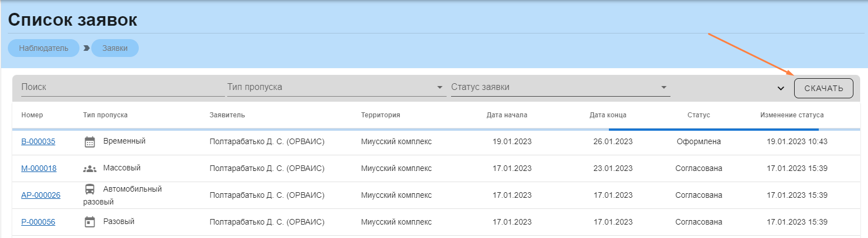Open the Статус заявки dropdown
Viewport: 868px width, 238px height.
click(x=560, y=88)
